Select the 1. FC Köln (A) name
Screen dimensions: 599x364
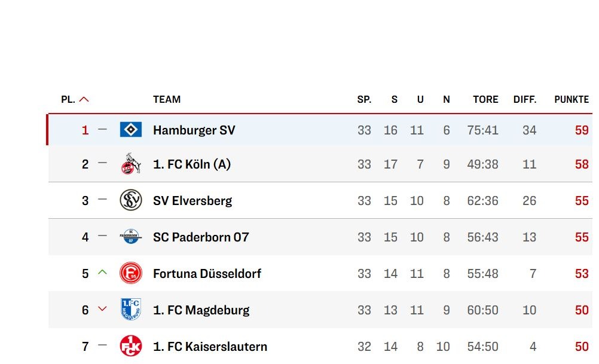pos(192,164)
